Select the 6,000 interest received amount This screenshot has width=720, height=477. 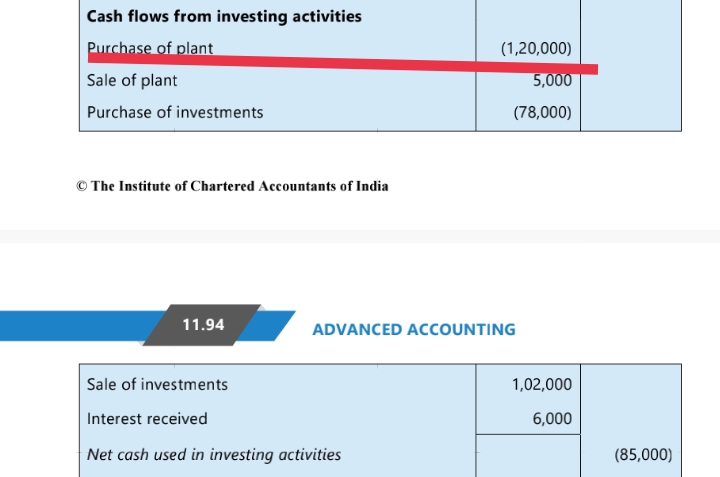[x=552, y=419]
